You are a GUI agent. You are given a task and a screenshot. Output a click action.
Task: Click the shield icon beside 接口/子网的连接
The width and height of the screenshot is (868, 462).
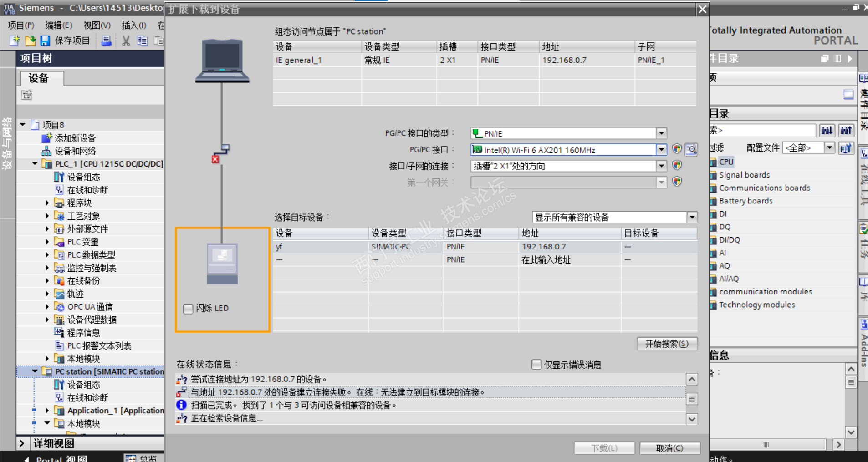click(x=677, y=166)
